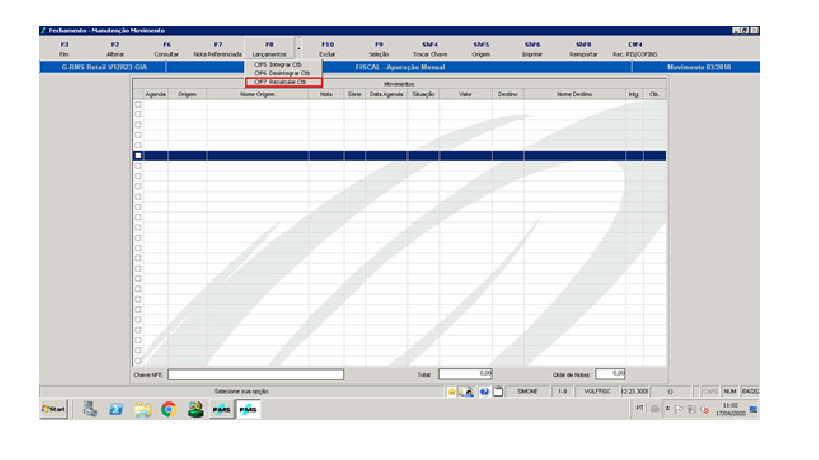The image size is (819, 460).
Task: Click the blue globe status bar icon
Action: [484, 392]
